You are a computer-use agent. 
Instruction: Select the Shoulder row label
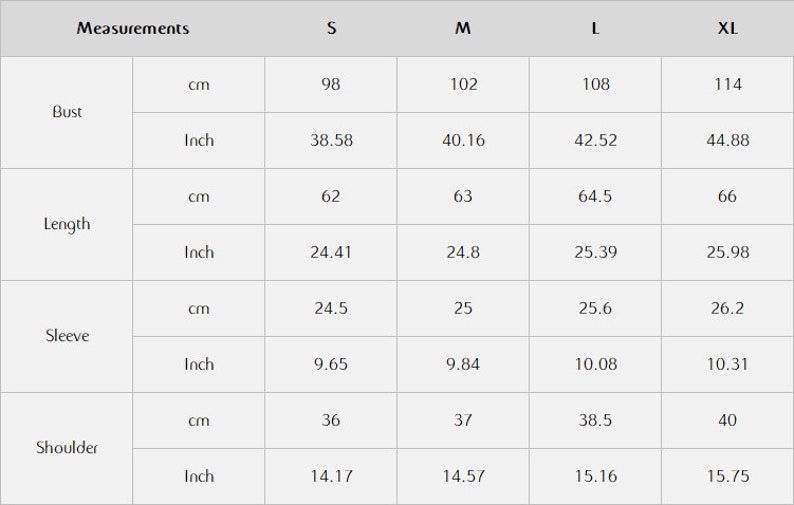point(67,448)
